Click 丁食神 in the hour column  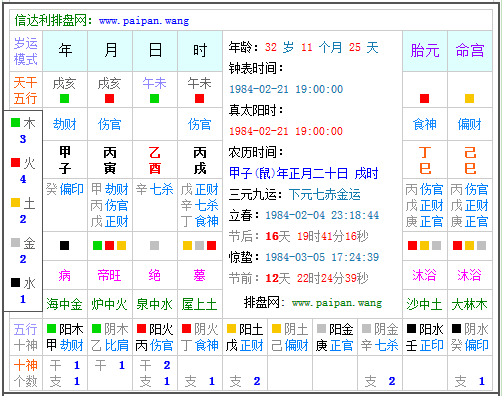tap(200, 221)
